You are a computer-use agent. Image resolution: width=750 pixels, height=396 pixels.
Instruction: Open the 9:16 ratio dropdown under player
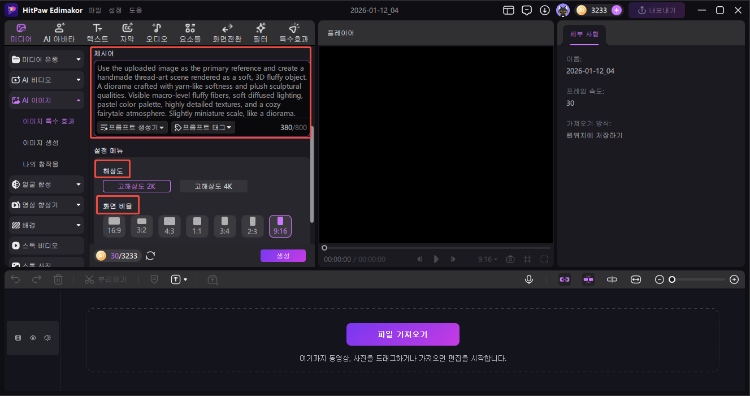tap(487, 259)
